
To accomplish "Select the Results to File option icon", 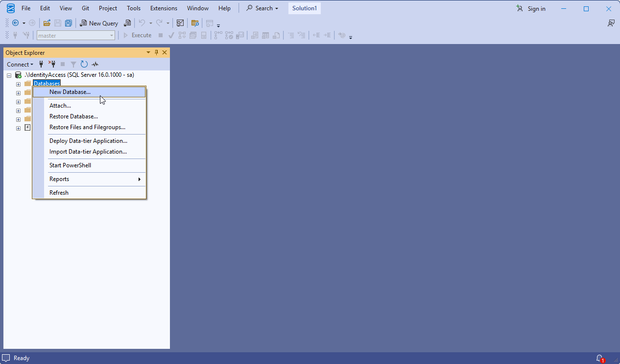I will click(x=277, y=35).
